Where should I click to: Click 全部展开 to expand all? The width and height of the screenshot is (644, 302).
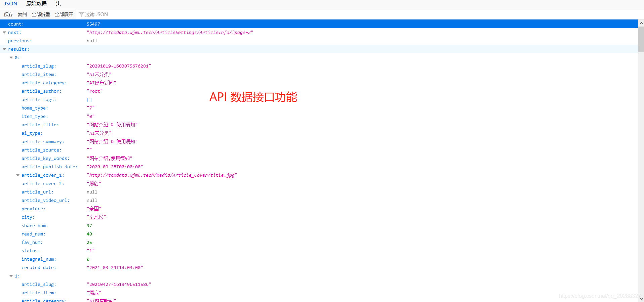[x=64, y=14]
